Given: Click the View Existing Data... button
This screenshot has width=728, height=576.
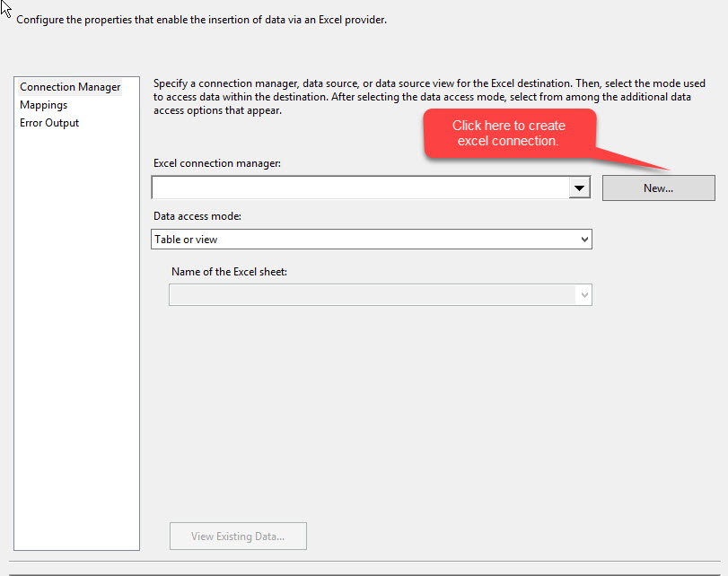Looking at the screenshot, I should [238, 537].
